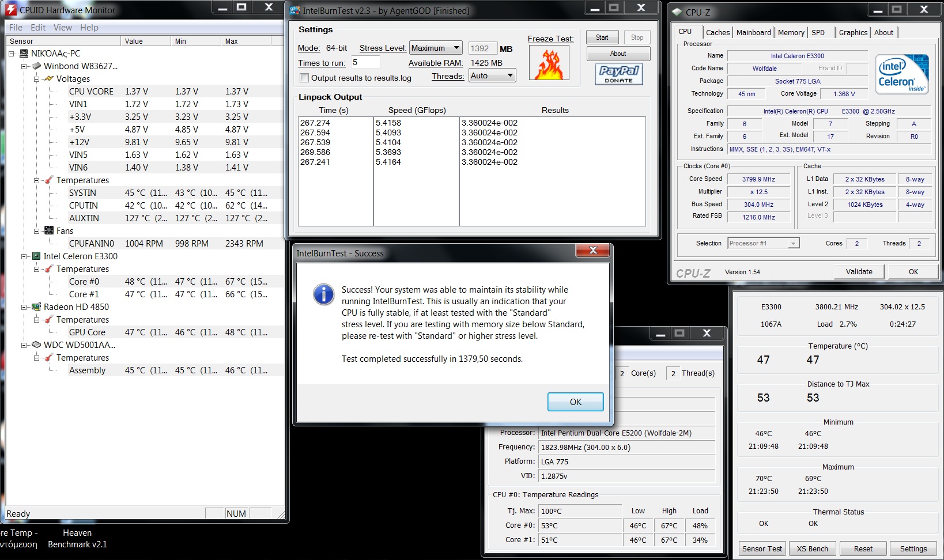Click the WDC hard drive icon
The image size is (944, 560).
click(x=36, y=345)
